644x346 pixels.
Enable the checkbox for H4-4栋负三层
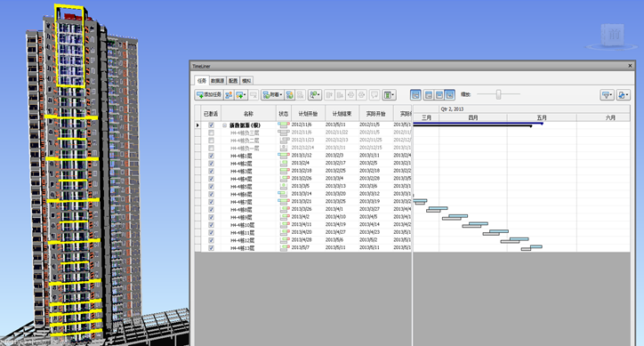211,133
